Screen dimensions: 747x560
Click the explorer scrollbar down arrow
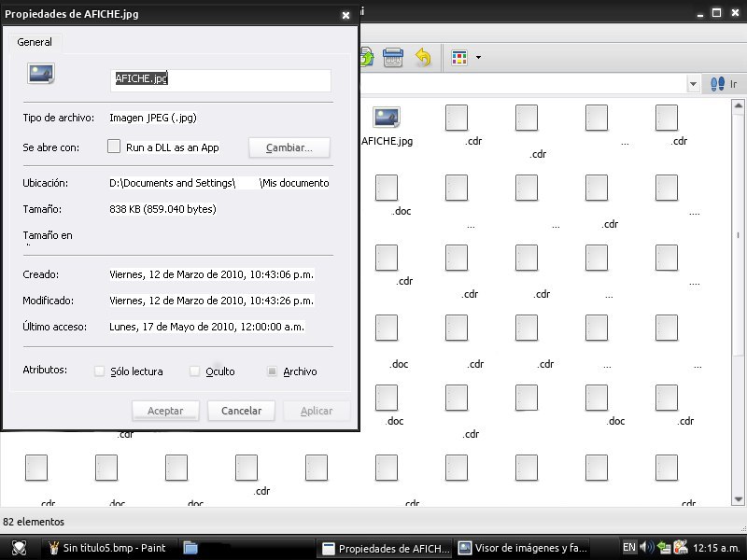pyautogui.click(x=738, y=499)
